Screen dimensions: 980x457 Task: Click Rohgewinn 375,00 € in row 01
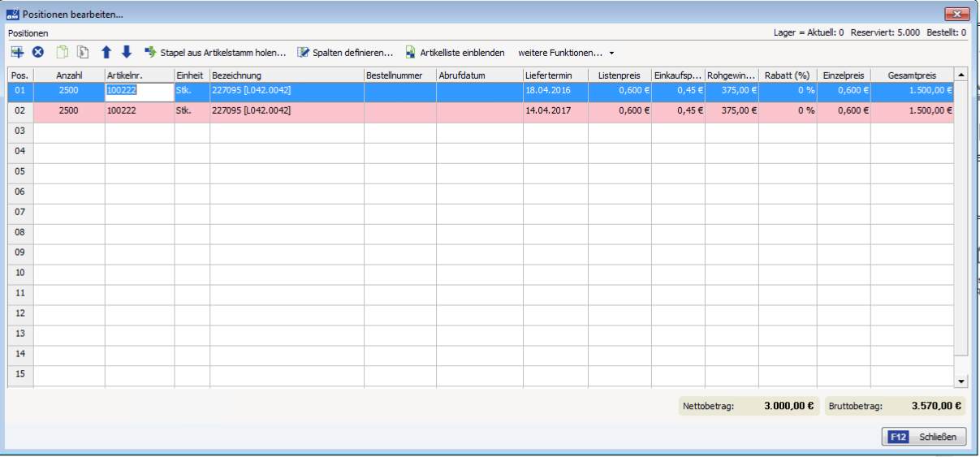732,91
